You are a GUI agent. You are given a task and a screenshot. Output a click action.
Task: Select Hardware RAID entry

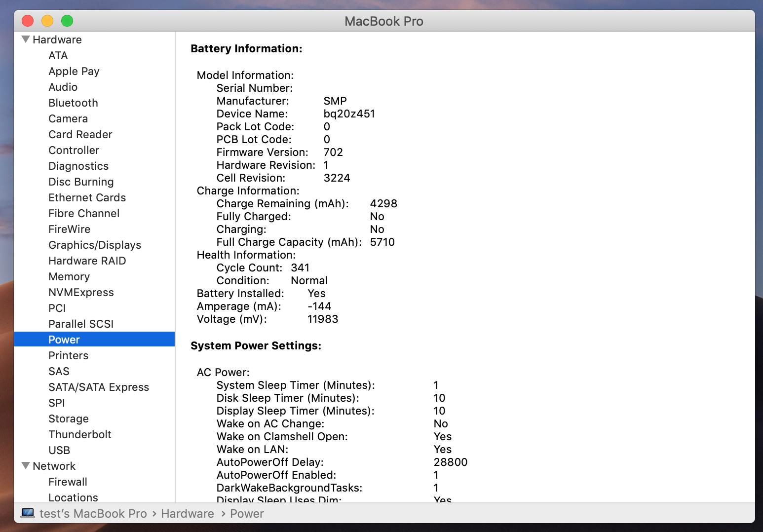[x=87, y=261]
